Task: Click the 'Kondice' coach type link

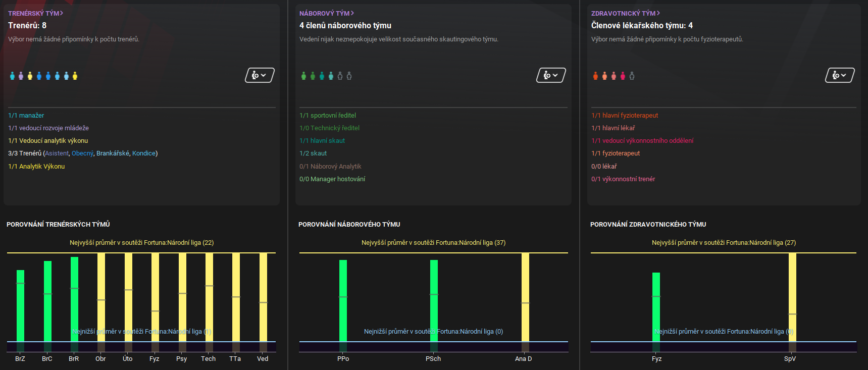Action: [144, 153]
